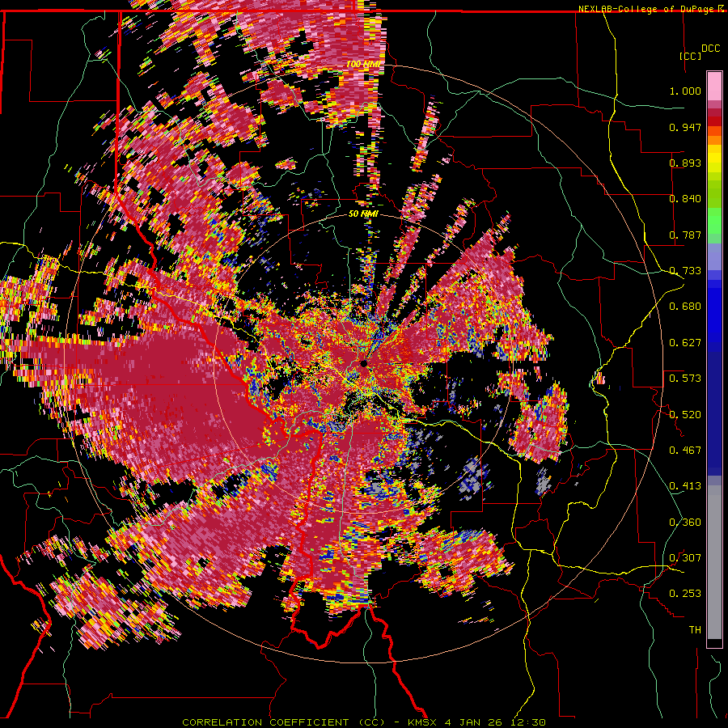Select the 0.253 scale value
Screen dimensions: 728x728
tap(685, 594)
